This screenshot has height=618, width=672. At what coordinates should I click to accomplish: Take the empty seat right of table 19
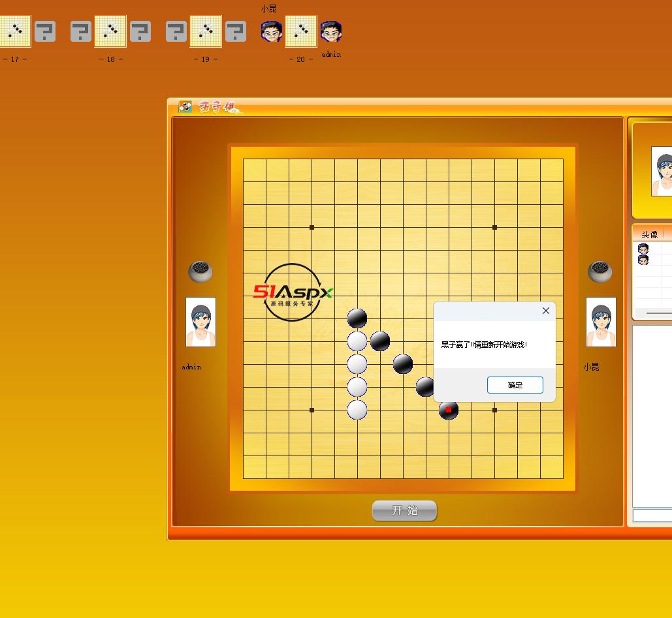(x=236, y=31)
